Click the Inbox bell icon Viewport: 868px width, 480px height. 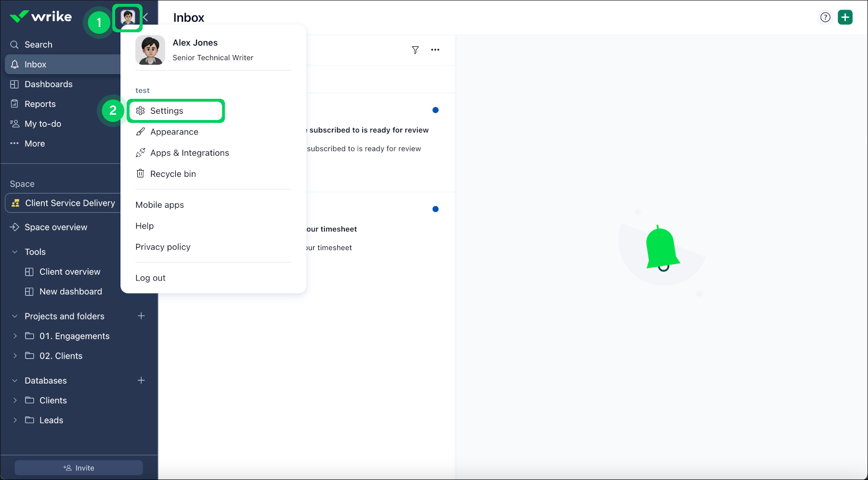pos(14,64)
